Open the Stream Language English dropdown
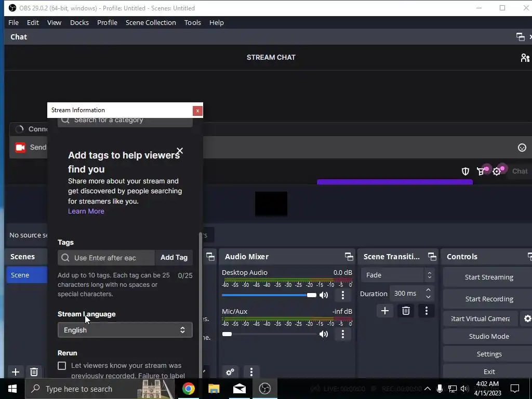Screen dimensions: 532x399 click(x=125, y=330)
